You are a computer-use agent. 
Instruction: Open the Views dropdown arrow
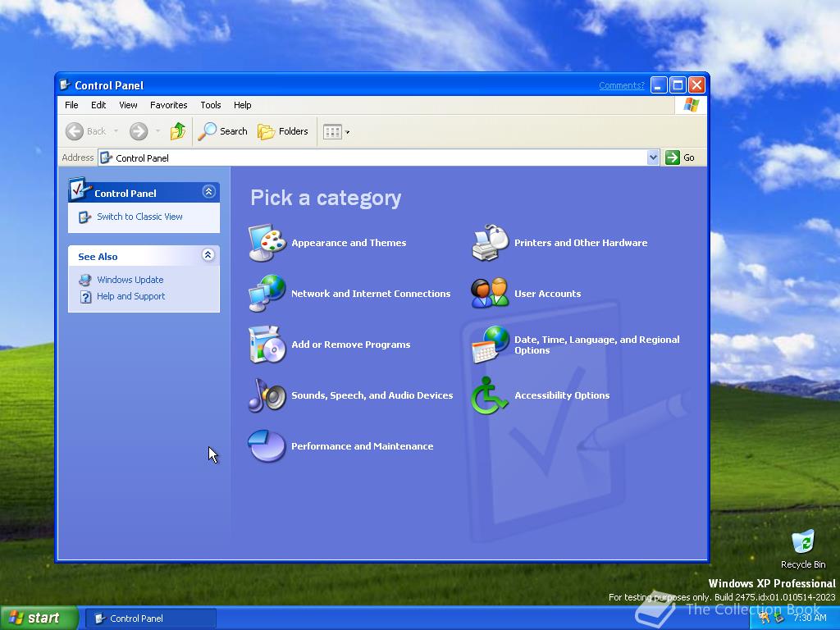point(347,132)
